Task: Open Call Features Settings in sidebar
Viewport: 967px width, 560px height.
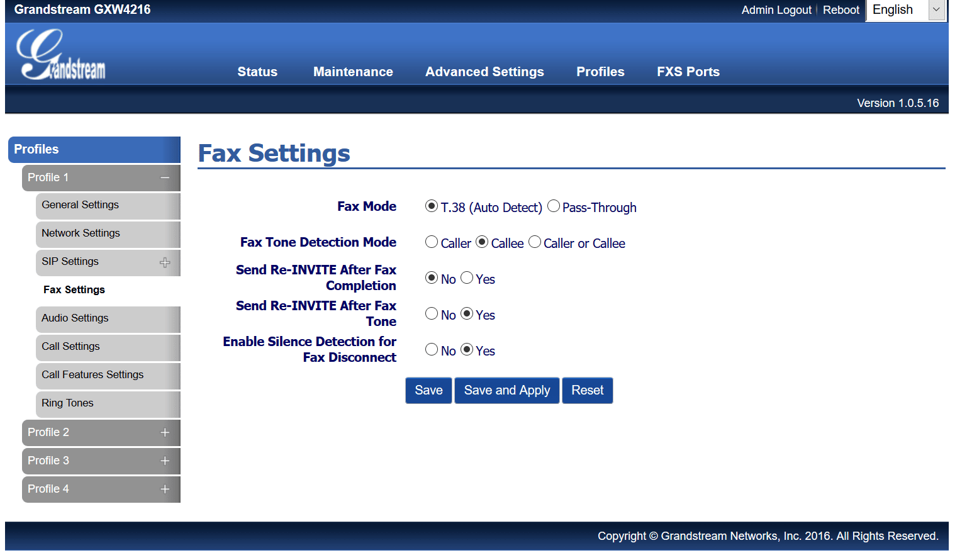Action: click(108, 376)
